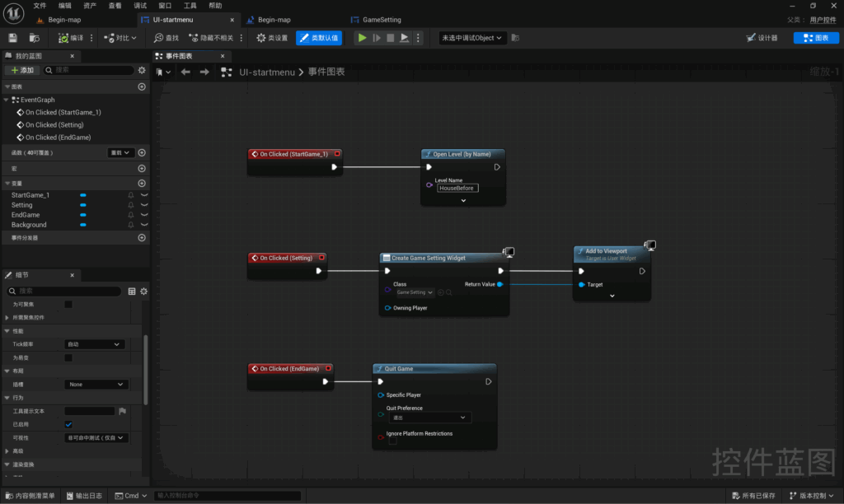Open the Slot (插槽) None dropdown
Screen dimensions: 844x504
click(96, 385)
